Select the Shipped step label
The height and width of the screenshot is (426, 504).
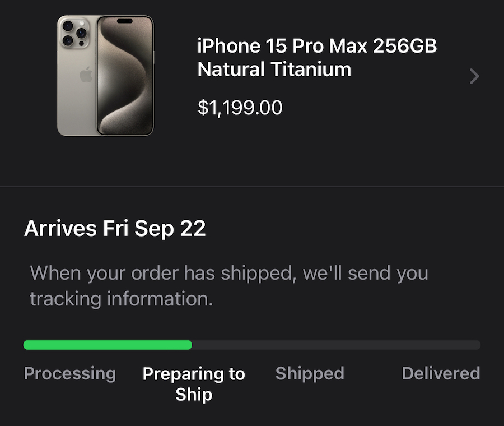point(310,373)
